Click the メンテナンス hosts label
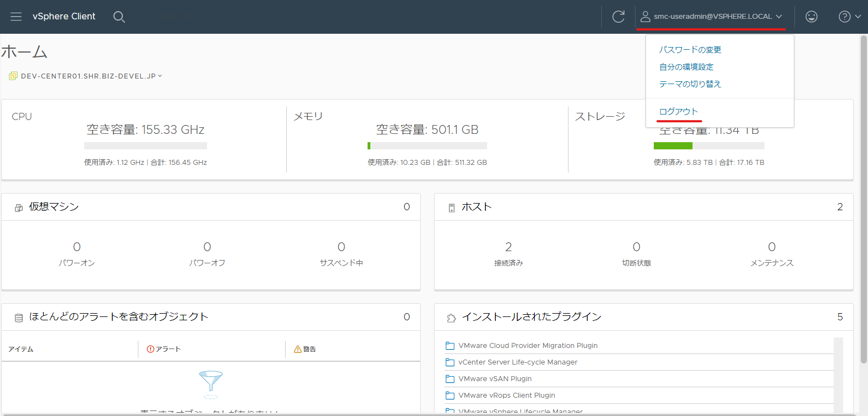Screen dimensions: 868x416 (772, 263)
